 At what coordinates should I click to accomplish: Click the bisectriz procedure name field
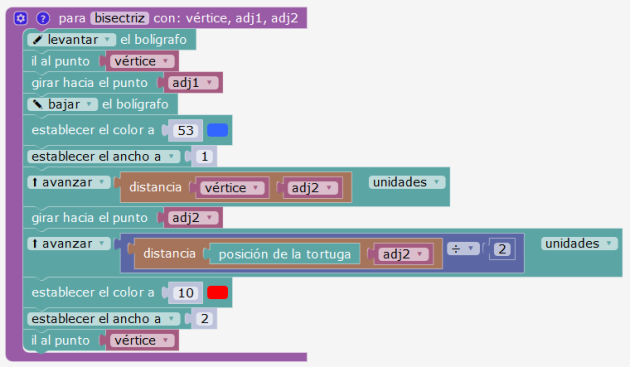(120, 18)
